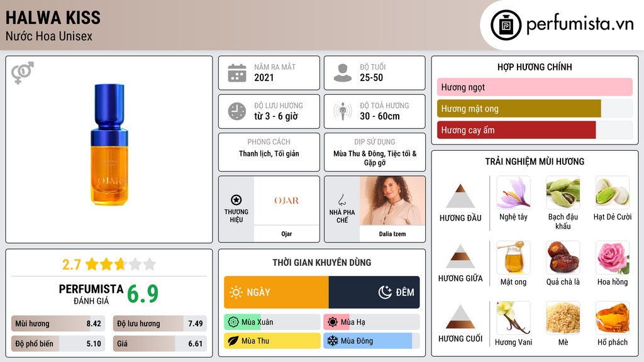
Task: Click the top notes pyramid icon
Action: coord(460,196)
